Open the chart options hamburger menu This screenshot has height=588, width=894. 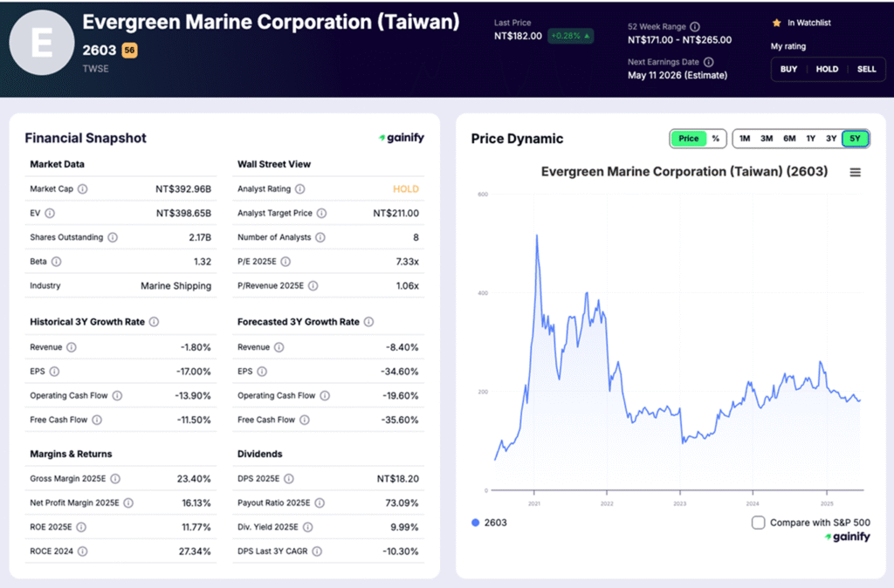855,172
